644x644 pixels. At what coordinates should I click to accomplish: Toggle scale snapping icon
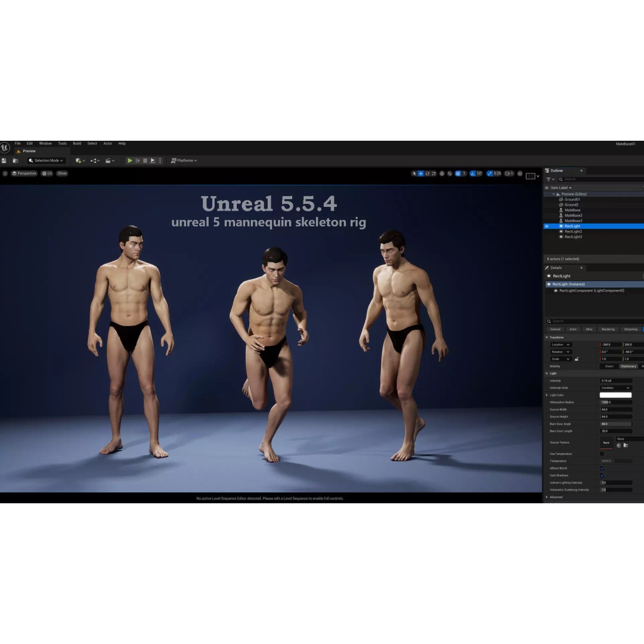tap(490, 174)
